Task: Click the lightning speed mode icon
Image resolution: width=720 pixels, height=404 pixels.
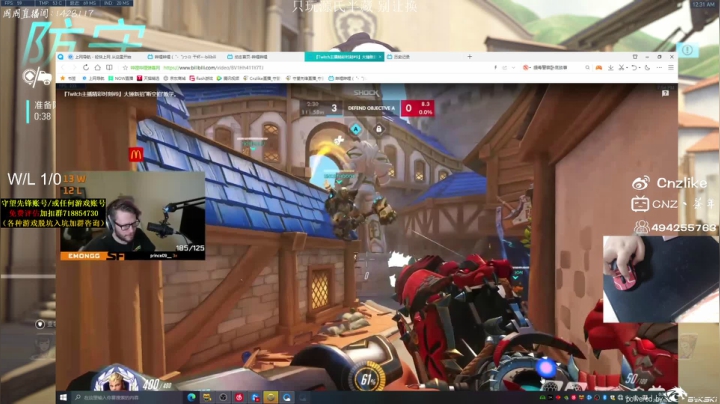Action: click(495, 67)
